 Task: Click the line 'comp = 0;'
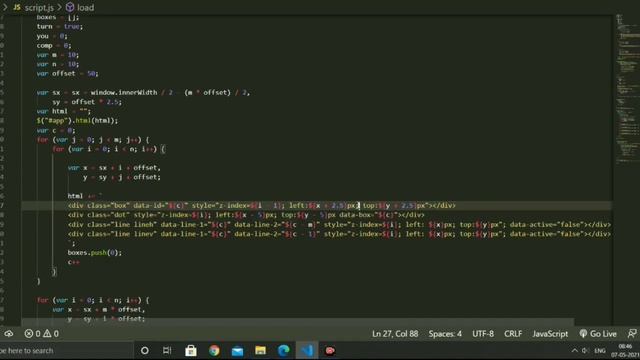[x=54, y=45]
